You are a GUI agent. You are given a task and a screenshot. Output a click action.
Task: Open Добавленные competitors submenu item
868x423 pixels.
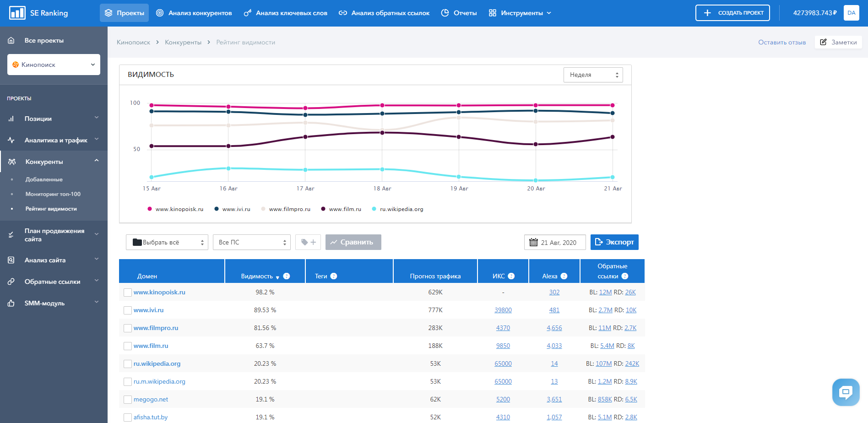[44, 179]
